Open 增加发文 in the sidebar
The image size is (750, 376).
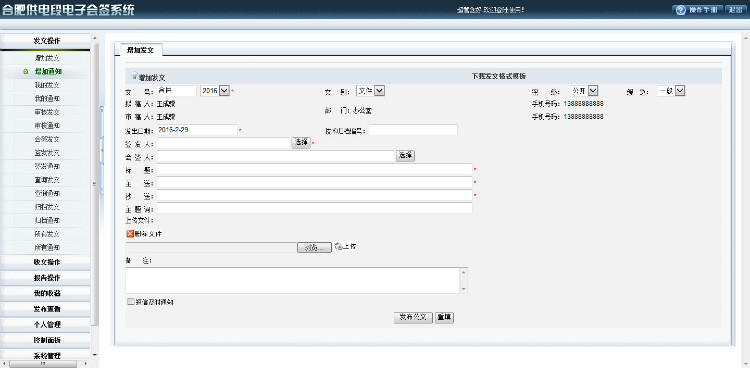click(x=47, y=58)
